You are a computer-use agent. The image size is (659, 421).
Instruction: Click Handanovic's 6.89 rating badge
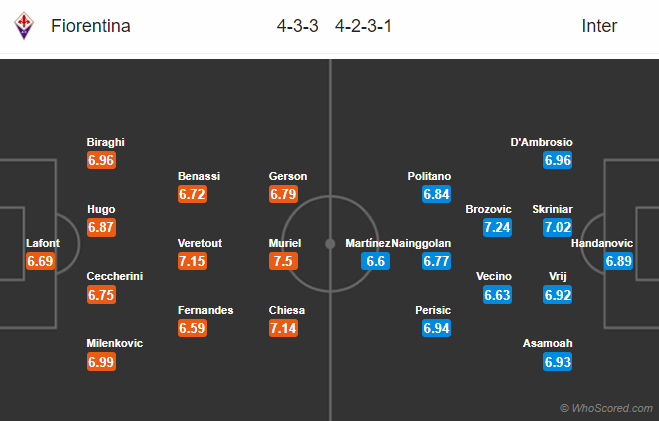(x=619, y=261)
